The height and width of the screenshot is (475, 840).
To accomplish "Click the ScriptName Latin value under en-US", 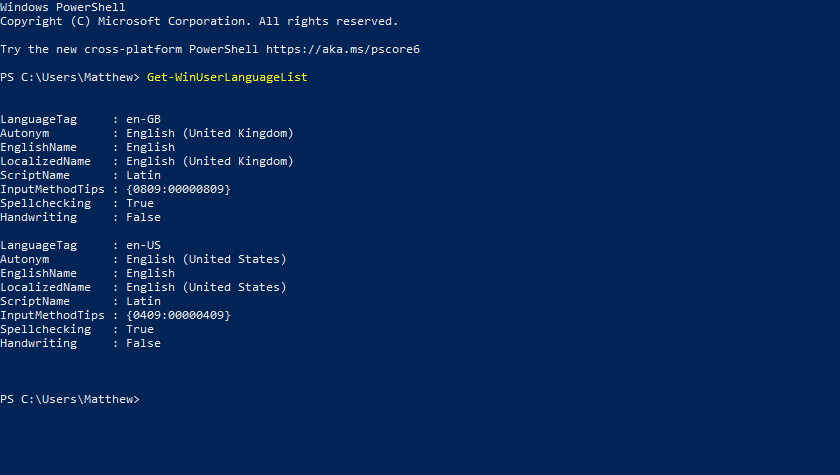I will pyautogui.click(x=143, y=301).
